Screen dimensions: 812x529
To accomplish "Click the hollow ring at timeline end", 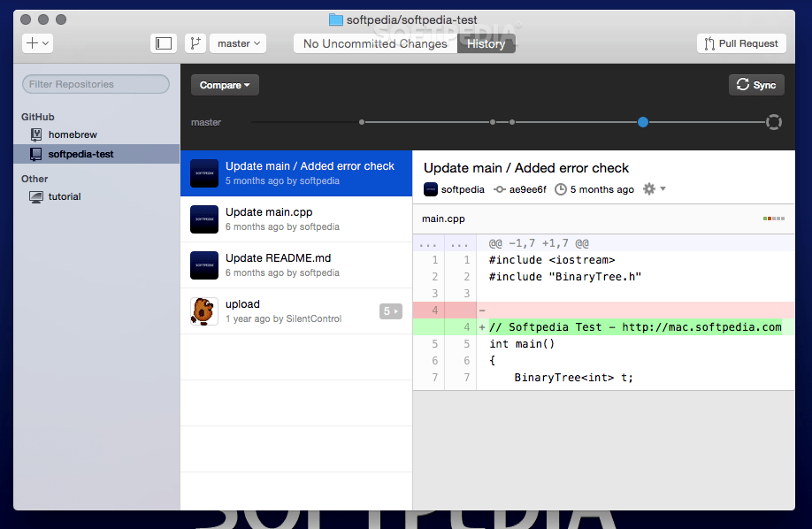I will 774,122.
